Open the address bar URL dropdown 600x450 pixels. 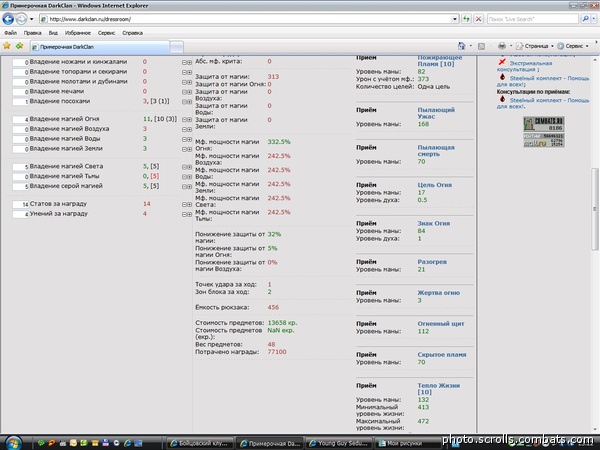point(455,19)
